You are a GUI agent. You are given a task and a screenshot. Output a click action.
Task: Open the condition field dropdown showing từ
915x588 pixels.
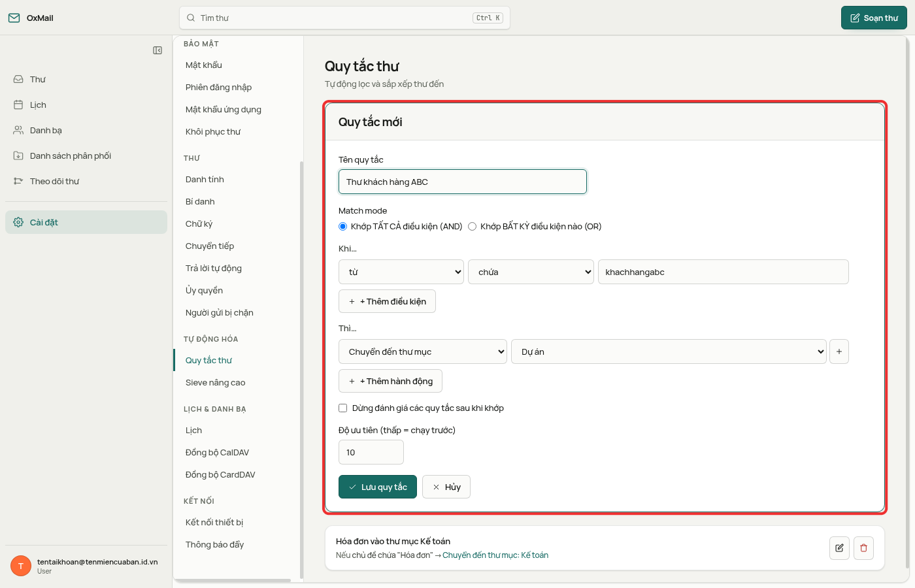pyautogui.click(x=401, y=272)
